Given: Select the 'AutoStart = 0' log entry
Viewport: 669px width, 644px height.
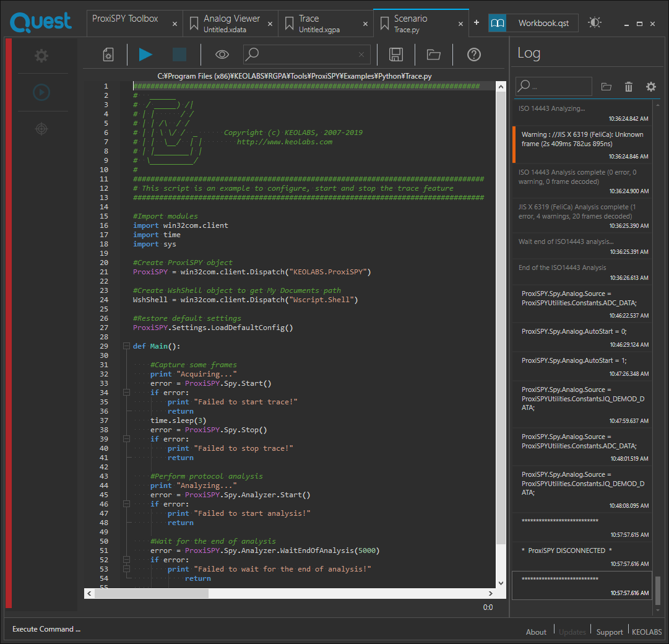Looking at the screenshot, I should pos(582,337).
